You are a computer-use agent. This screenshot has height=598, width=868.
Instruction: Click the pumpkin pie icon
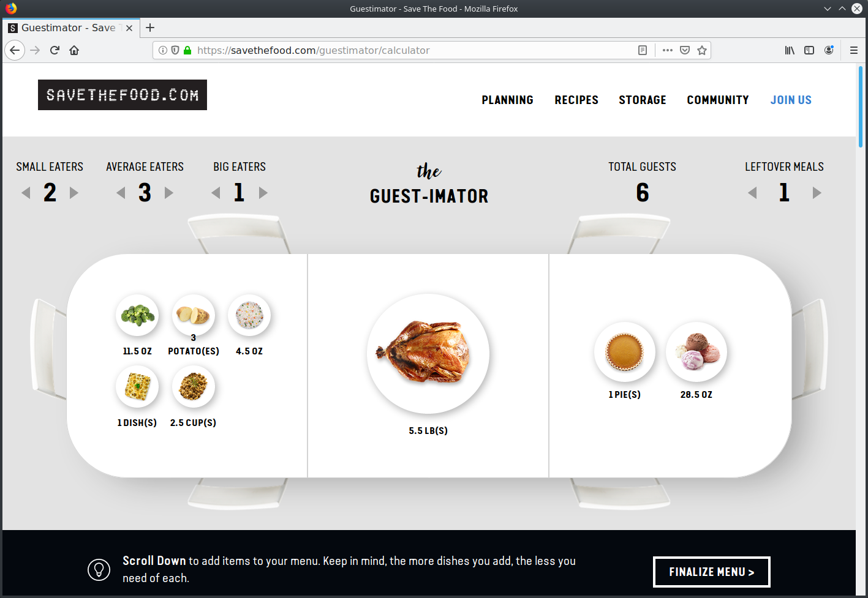(x=624, y=353)
